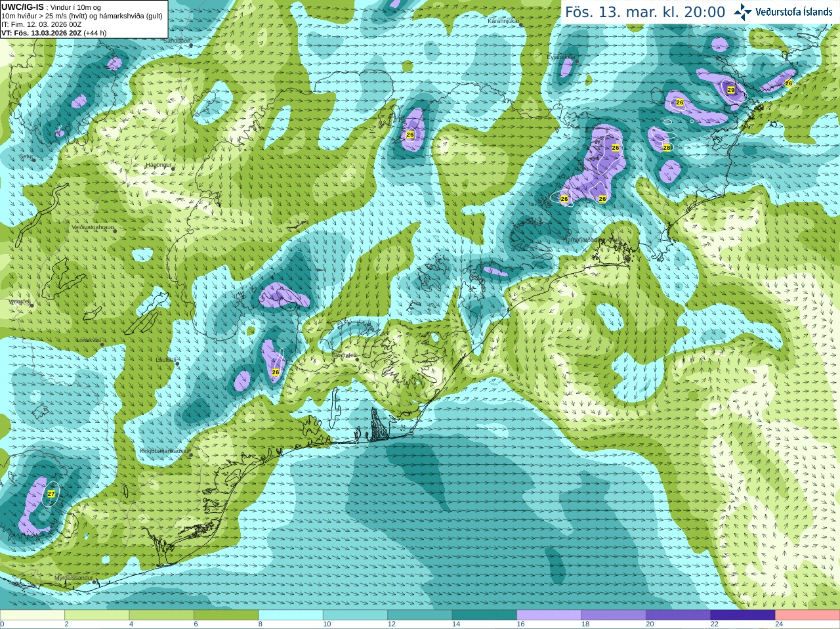Click the Mýrdalssandur station label

click(x=73, y=578)
